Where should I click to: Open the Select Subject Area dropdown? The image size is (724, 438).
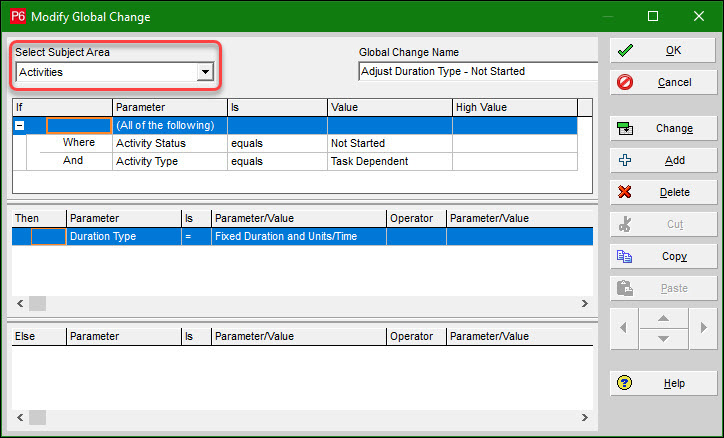click(x=205, y=72)
